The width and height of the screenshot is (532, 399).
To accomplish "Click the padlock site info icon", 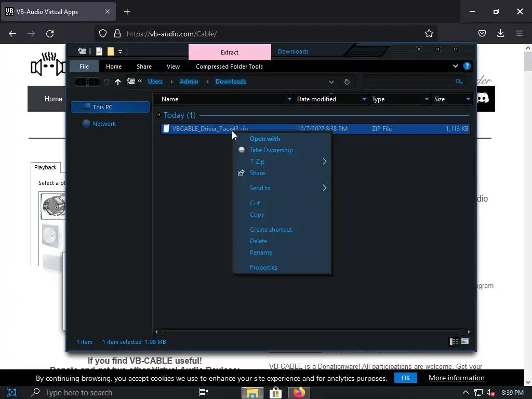I will (x=117, y=33).
